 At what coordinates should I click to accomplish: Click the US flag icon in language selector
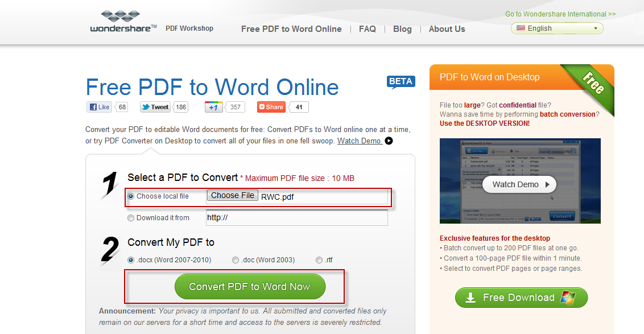[x=521, y=28]
